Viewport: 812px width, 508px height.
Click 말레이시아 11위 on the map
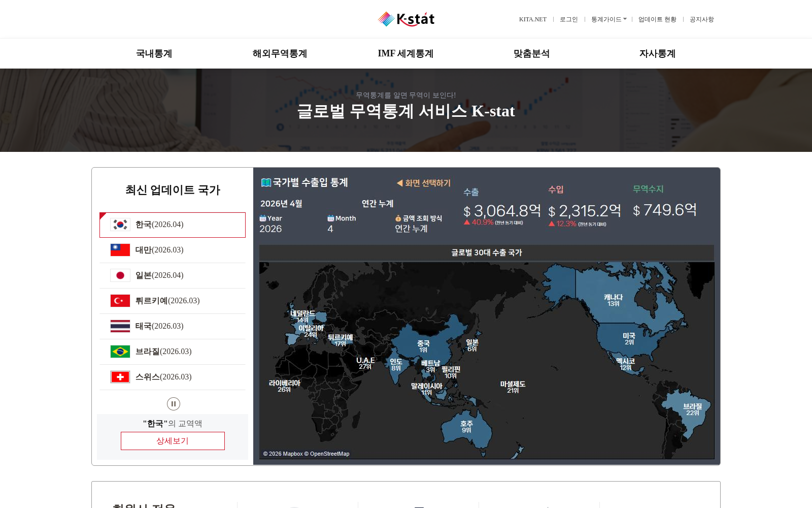point(426,389)
